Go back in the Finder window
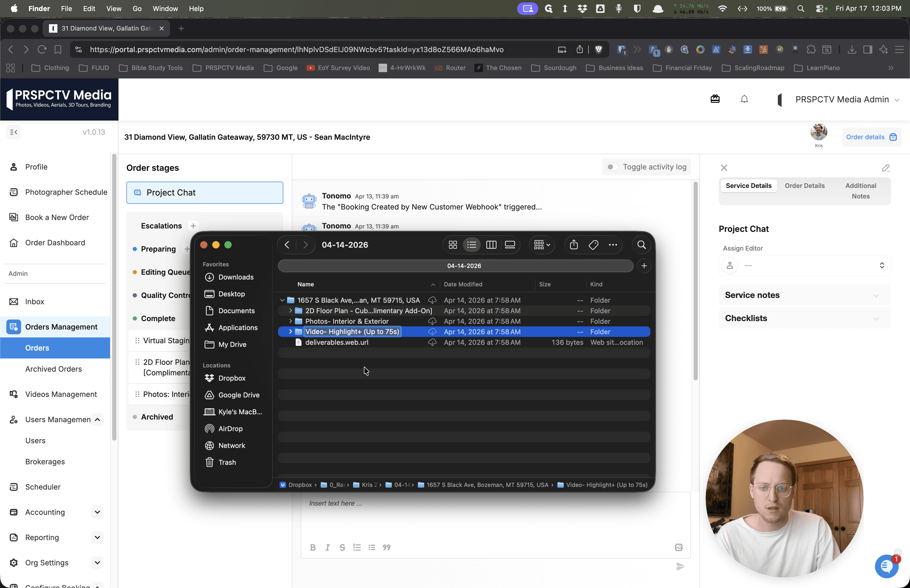 tap(287, 245)
